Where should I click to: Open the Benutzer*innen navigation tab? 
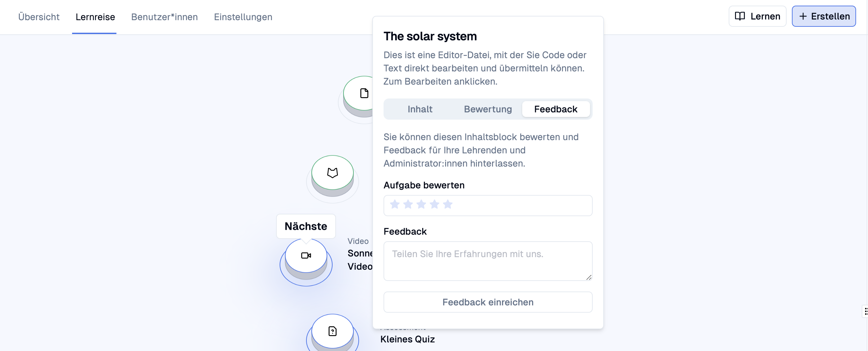pos(164,17)
